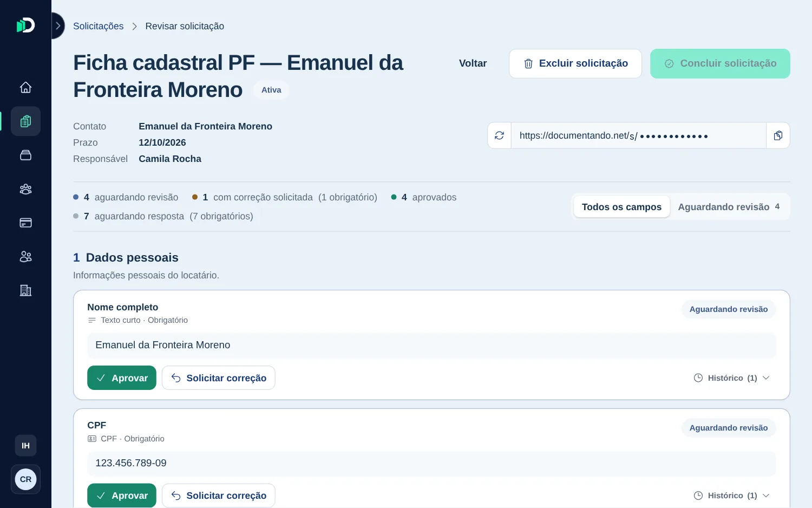
Task: Click the Documentando logo
Action: (x=25, y=25)
